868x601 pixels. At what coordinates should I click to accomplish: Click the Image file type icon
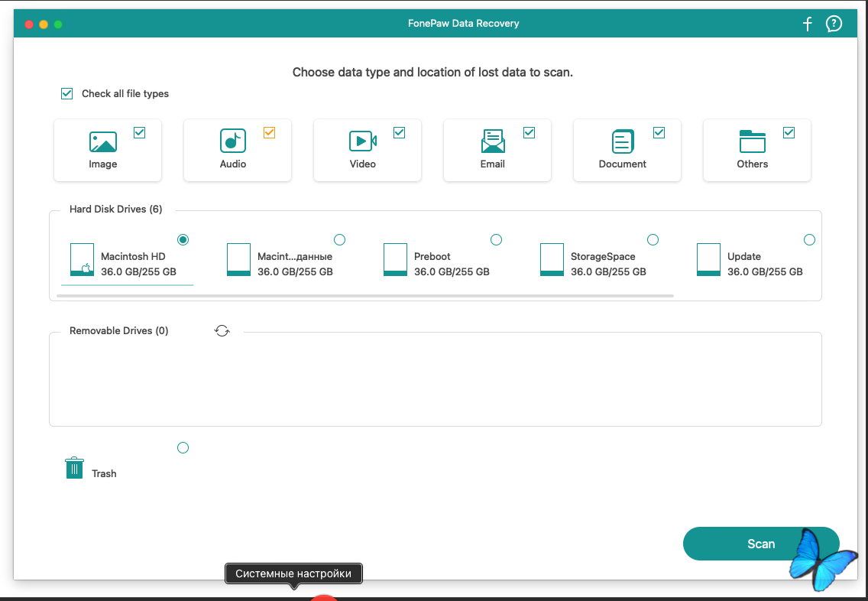point(102,141)
